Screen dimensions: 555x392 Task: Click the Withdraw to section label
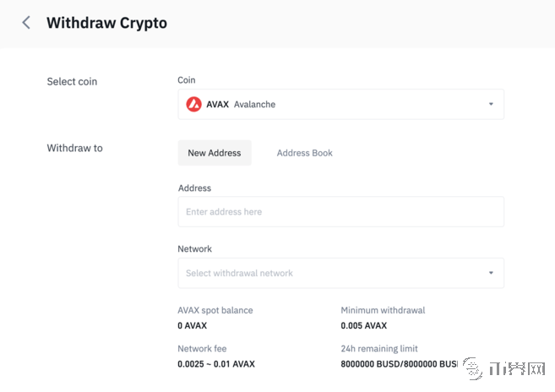(74, 148)
